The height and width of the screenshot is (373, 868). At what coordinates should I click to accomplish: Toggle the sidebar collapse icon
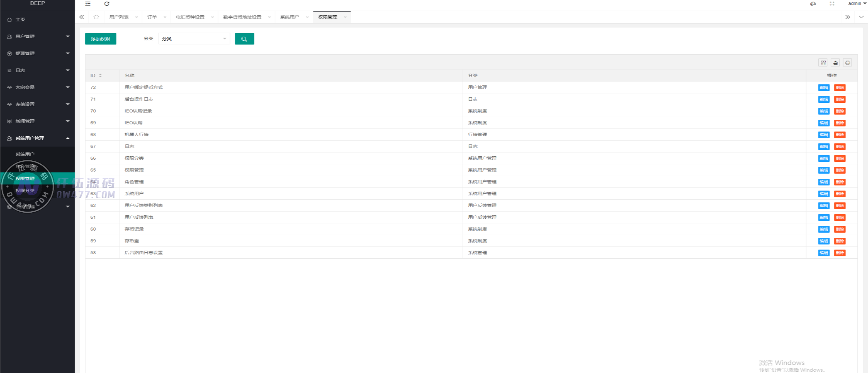[x=88, y=4]
